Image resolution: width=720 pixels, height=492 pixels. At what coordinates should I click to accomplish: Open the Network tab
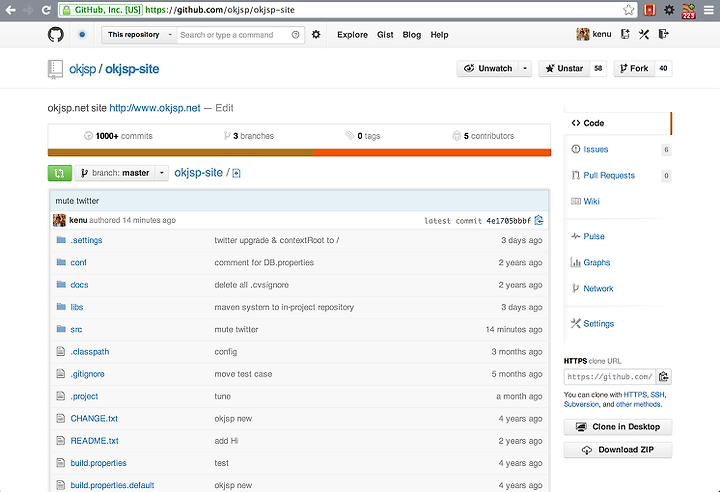click(x=598, y=288)
